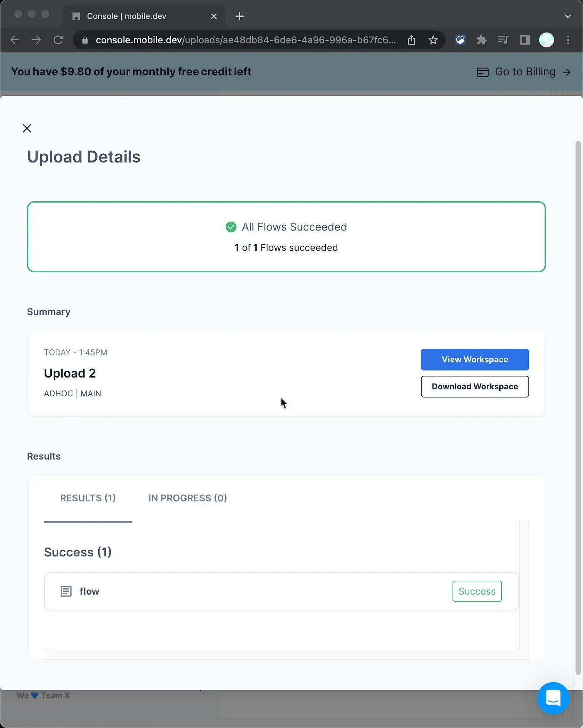Open the chat support bubble

tap(553, 698)
